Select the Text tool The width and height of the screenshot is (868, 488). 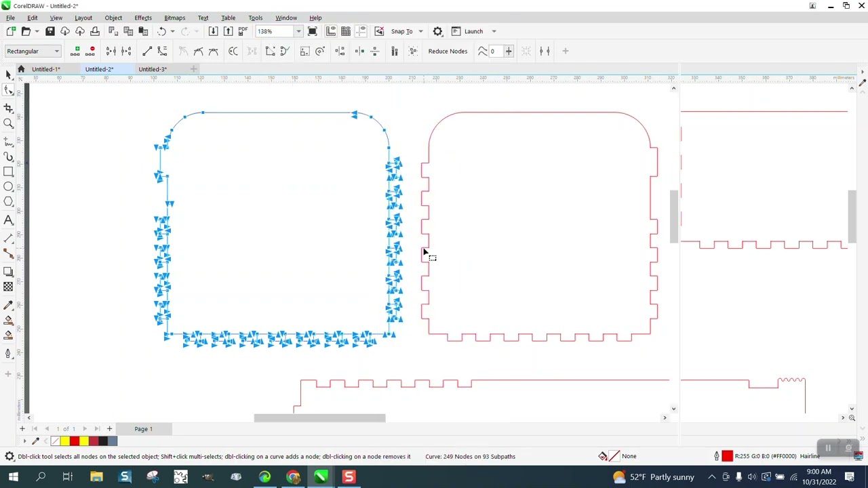tap(8, 220)
